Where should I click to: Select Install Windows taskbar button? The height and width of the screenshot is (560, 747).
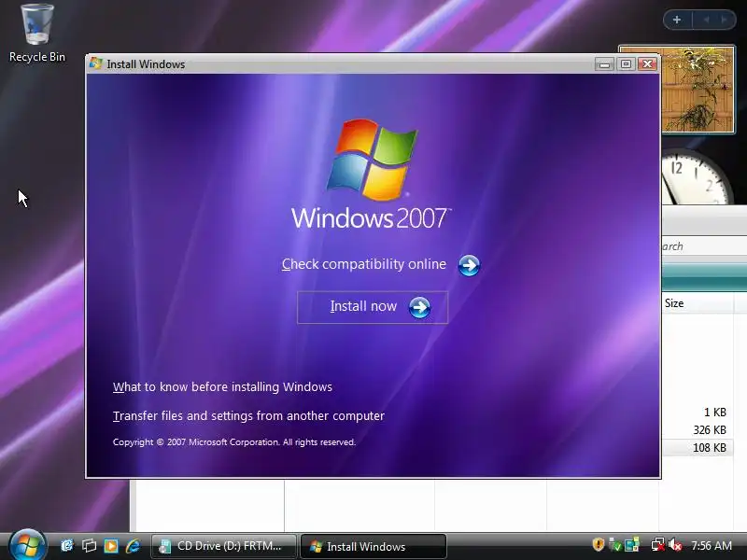(373, 546)
